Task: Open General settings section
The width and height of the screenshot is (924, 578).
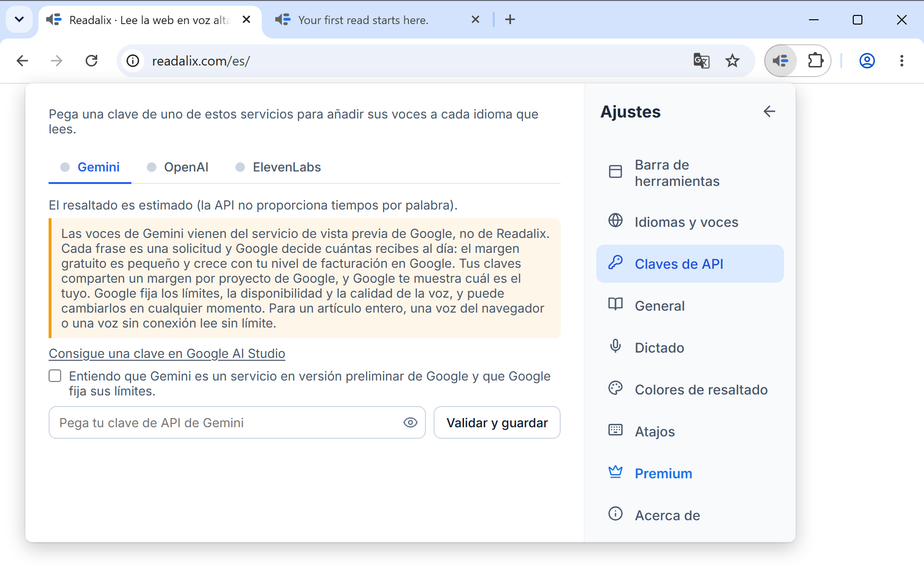Action: [x=690, y=305]
